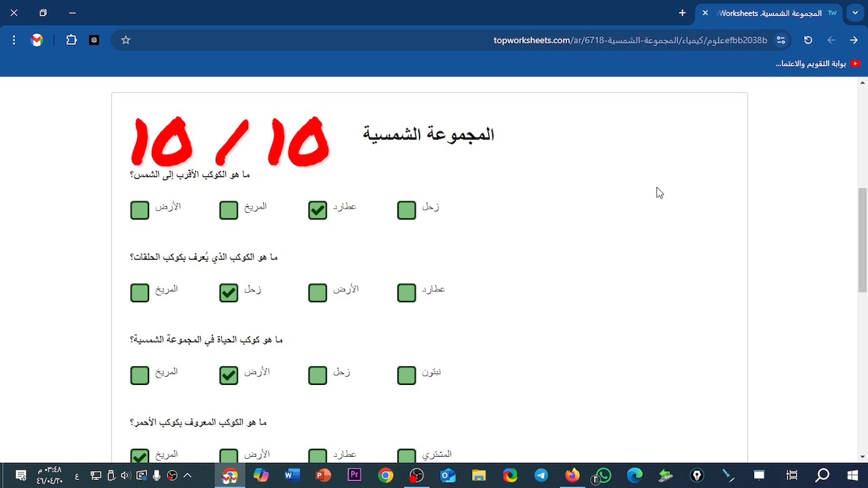Viewport: 868px width, 488px height.
Task: Click the black extension icon beside the puzzle icon
Action: pos(94,40)
